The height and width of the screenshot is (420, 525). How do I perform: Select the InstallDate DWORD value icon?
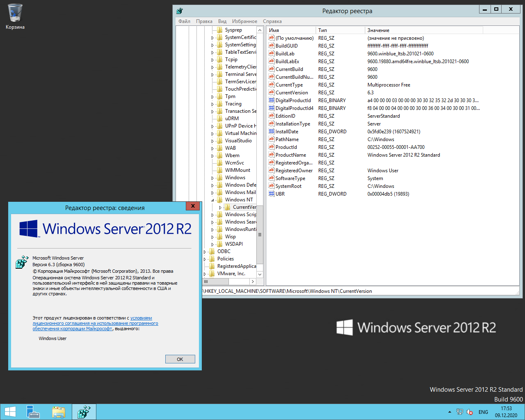click(271, 131)
